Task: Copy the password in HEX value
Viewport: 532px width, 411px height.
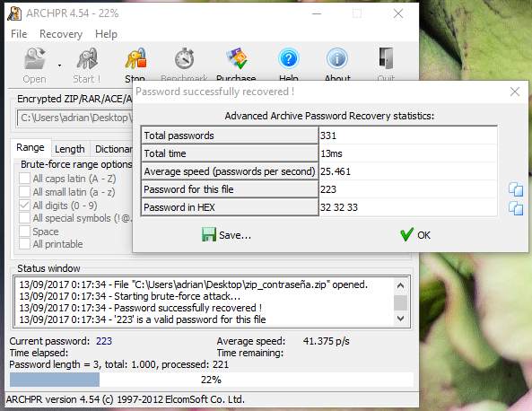Action: (x=516, y=208)
